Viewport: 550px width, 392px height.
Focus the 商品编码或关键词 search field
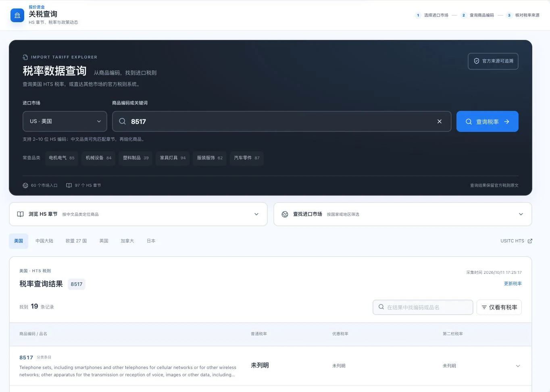pyautogui.click(x=282, y=121)
